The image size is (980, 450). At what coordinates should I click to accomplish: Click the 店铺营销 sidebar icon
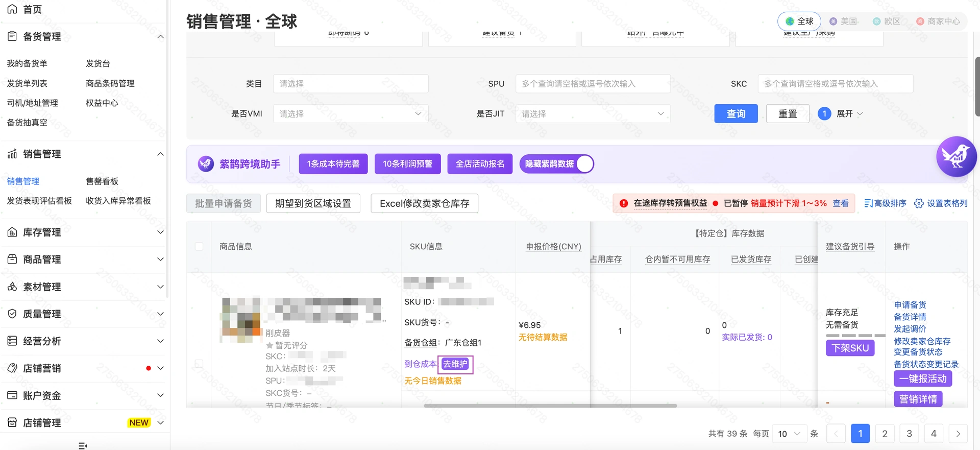[x=12, y=368]
